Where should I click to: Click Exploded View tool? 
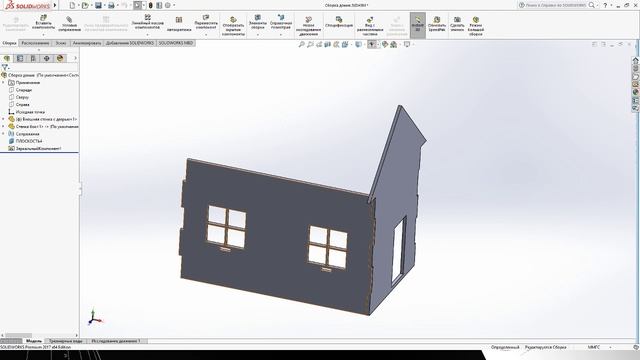(x=370, y=26)
